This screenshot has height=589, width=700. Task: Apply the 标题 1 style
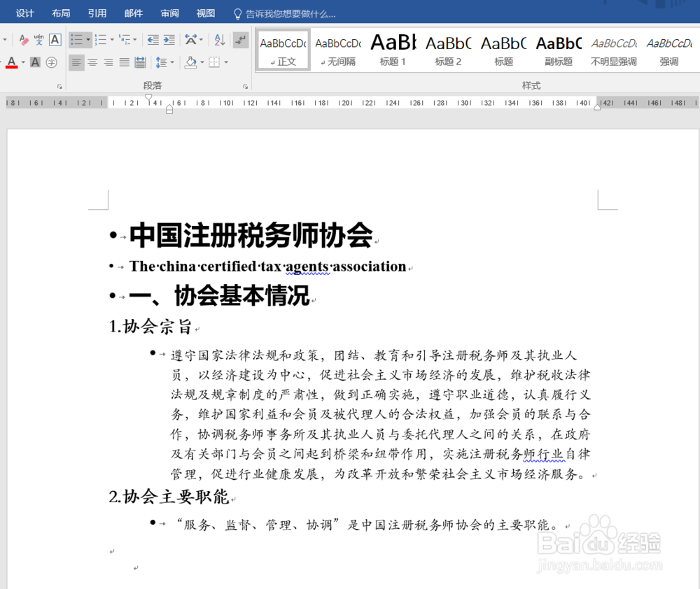tap(393, 50)
